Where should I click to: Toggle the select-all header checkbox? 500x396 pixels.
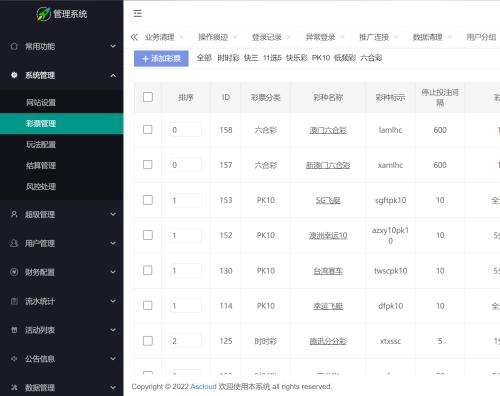[148, 97]
